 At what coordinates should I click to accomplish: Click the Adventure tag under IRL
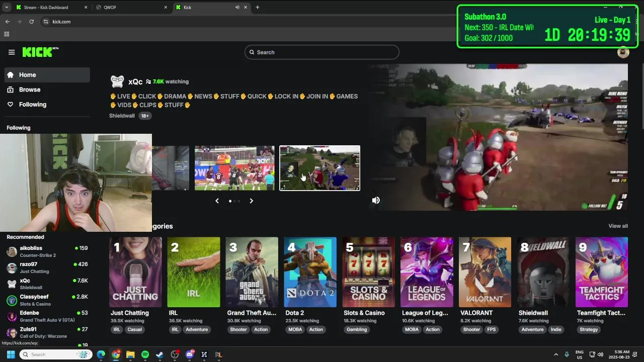(197, 330)
